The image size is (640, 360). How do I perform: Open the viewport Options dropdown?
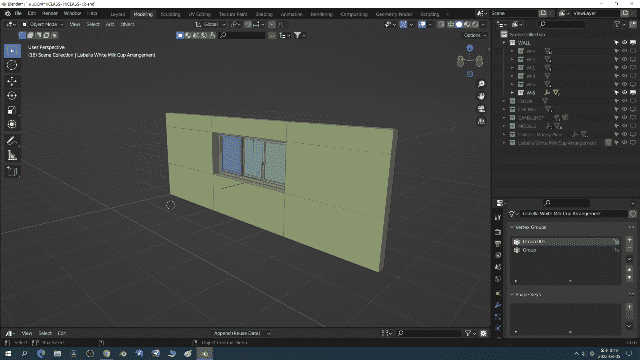pos(474,35)
